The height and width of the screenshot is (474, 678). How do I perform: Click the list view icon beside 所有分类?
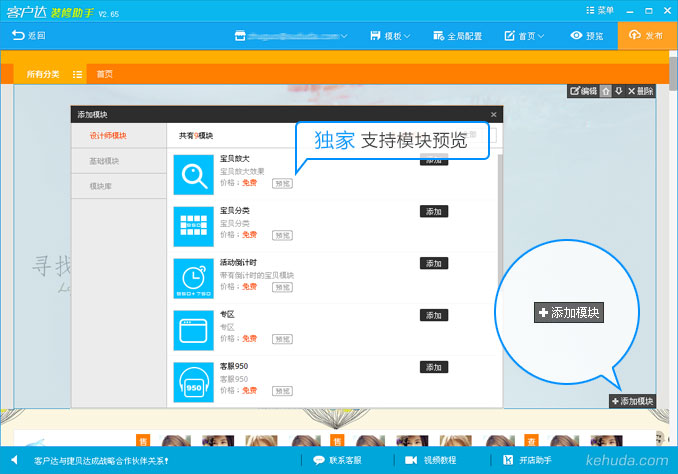coord(77,75)
